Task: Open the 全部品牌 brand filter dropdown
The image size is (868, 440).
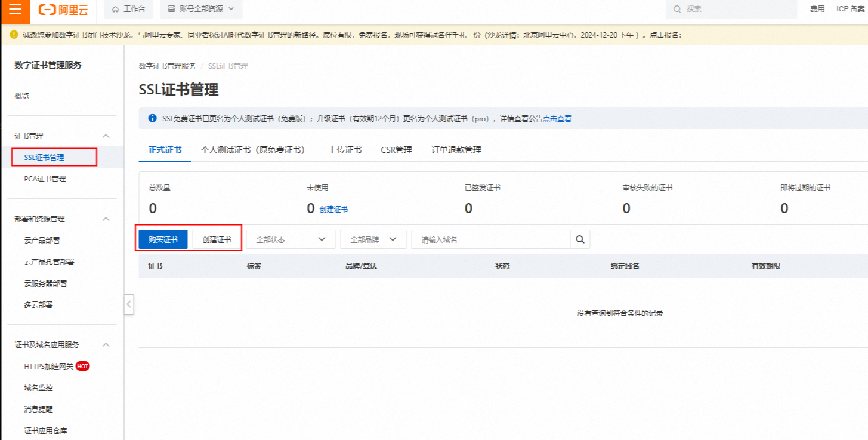Action: point(373,239)
